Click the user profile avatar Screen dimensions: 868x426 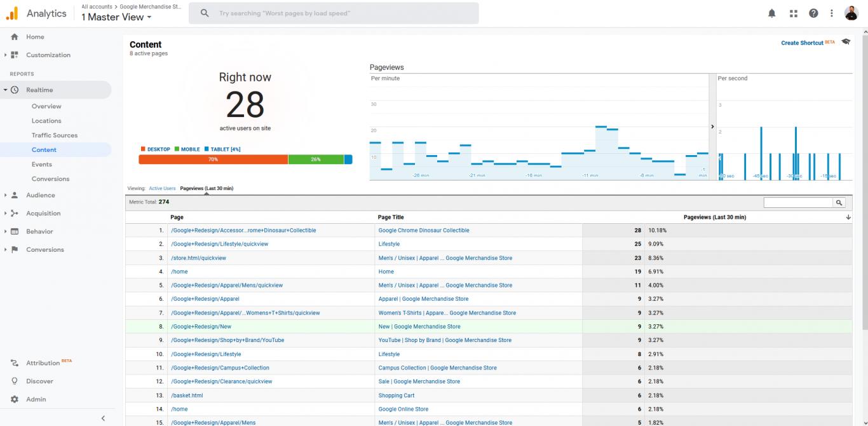pos(852,13)
